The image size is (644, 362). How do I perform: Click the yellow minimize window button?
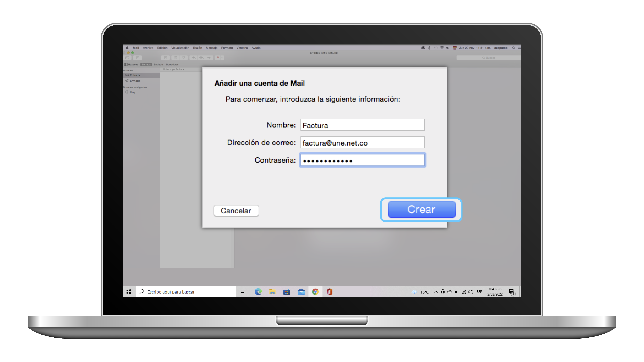(x=128, y=53)
